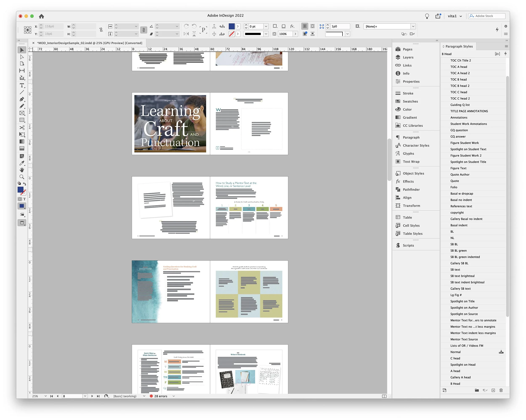526x420 pixels.
Task: Pick the Eyedropper tool
Action: tap(22, 163)
